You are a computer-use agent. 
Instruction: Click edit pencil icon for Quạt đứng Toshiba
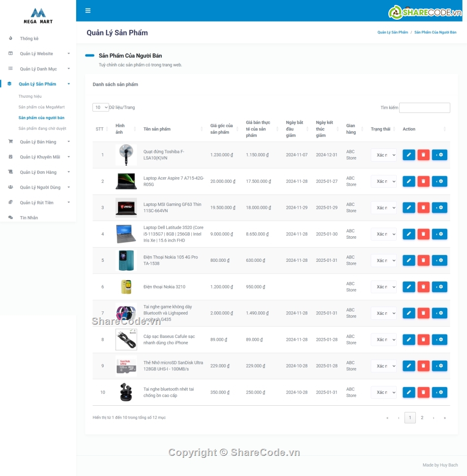pyautogui.click(x=409, y=155)
